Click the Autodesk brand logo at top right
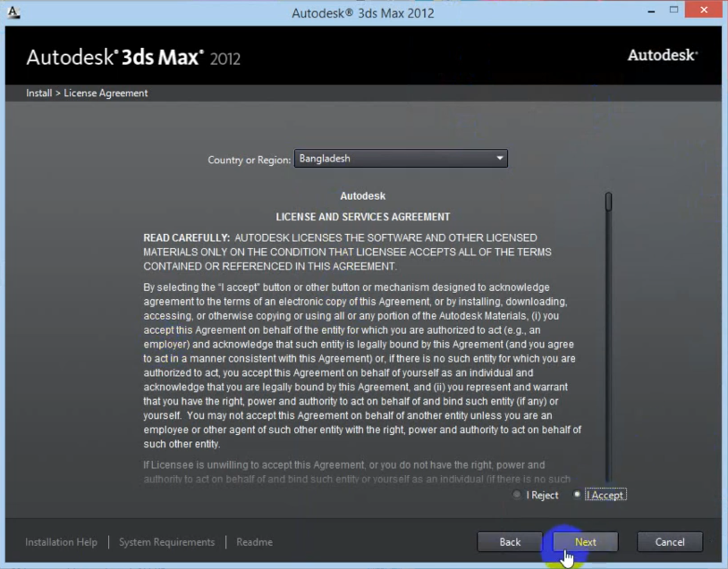This screenshot has height=569, width=728. pos(662,55)
